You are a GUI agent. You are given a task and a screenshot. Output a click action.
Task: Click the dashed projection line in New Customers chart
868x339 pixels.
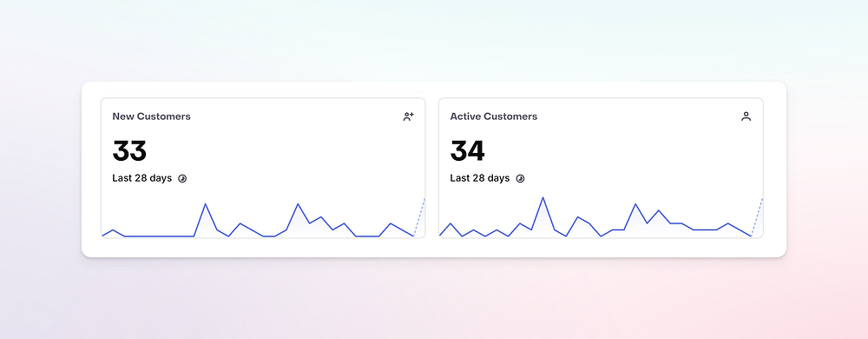click(x=419, y=217)
